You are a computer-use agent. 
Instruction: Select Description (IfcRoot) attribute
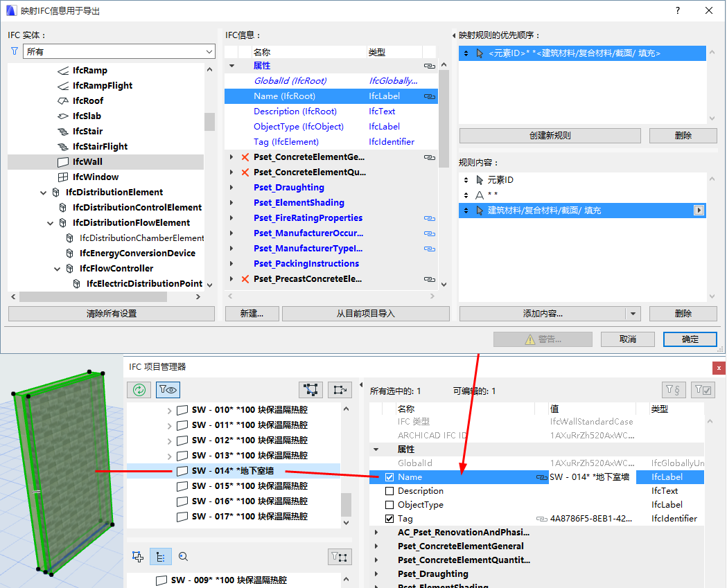(295, 112)
